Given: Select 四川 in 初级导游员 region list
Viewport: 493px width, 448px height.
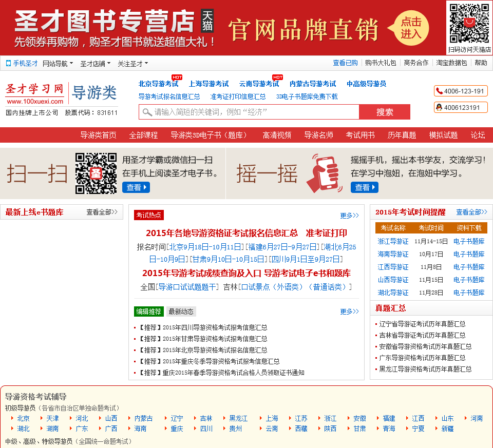Looking at the screenshot, I should 206,428.
